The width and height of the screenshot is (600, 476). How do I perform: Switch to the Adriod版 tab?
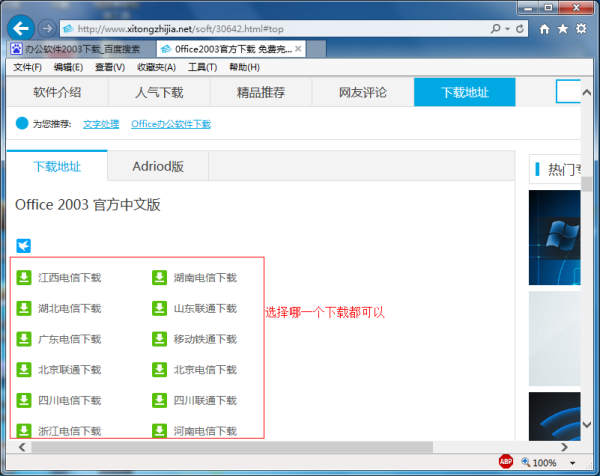(x=158, y=166)
